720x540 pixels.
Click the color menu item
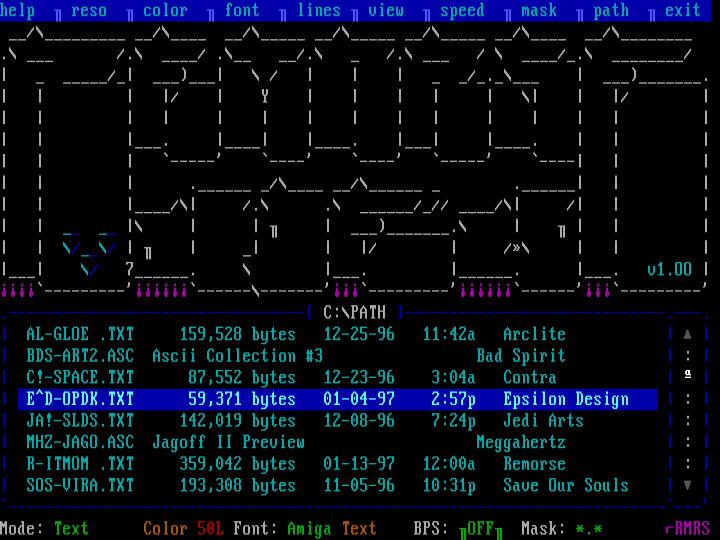(x=165, y=11)
